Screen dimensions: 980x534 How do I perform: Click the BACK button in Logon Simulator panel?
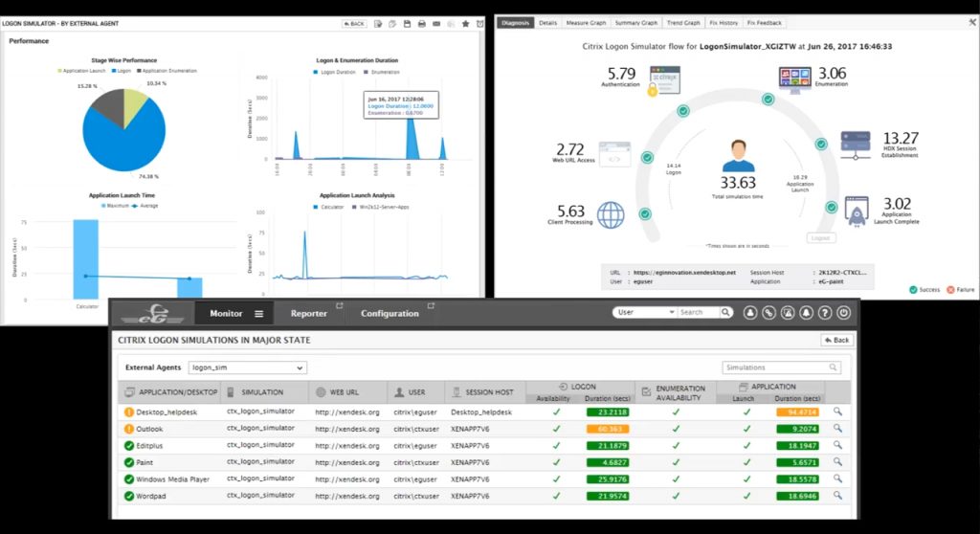354,24
